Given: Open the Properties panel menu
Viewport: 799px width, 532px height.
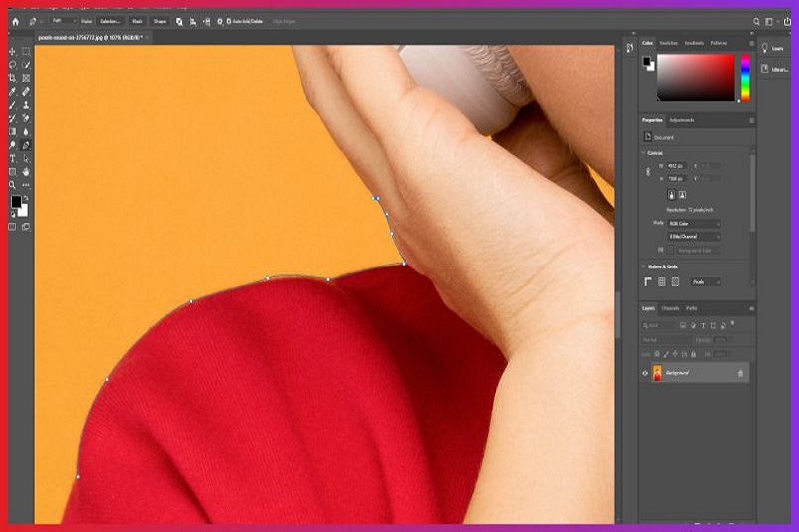Looking at the screenshot, I should (x=751, y=120).
